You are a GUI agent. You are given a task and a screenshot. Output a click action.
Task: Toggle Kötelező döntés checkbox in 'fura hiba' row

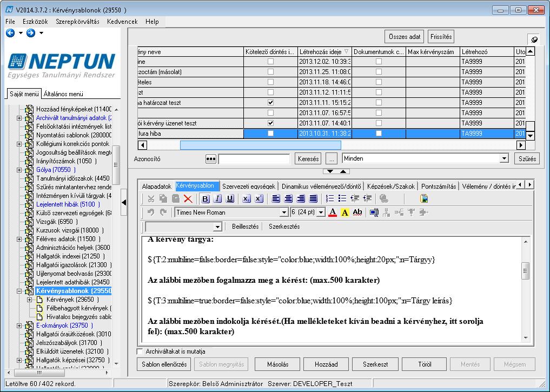click(270, 133)
